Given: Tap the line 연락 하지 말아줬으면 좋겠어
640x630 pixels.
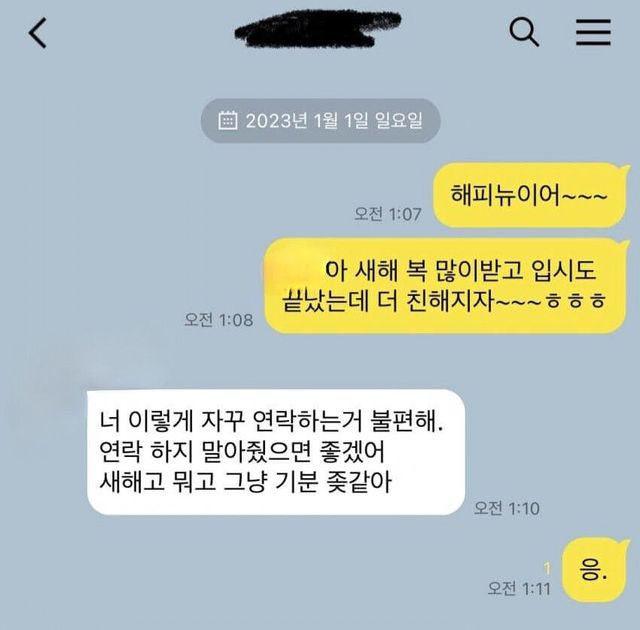Looking at the screenshot, I should click(x=242, y=451).
